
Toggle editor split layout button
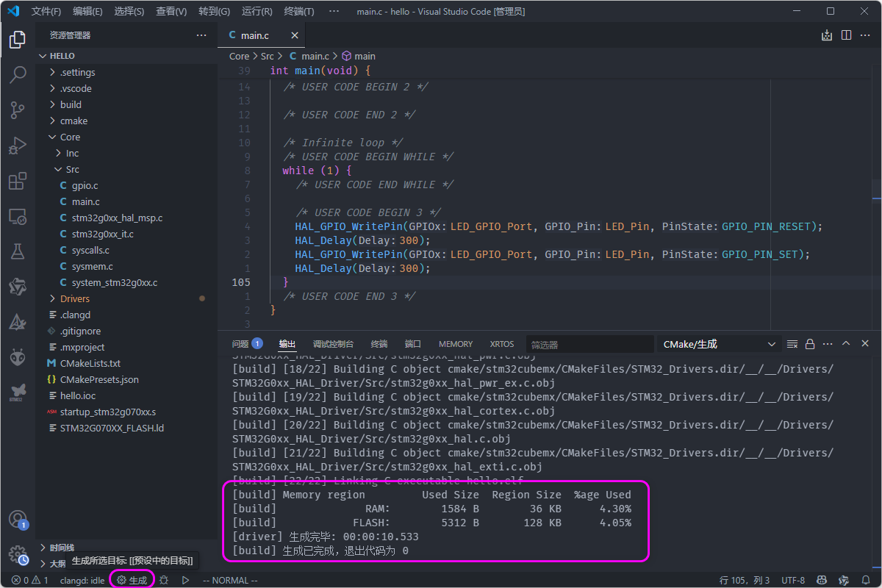click(x=846, y=35)
